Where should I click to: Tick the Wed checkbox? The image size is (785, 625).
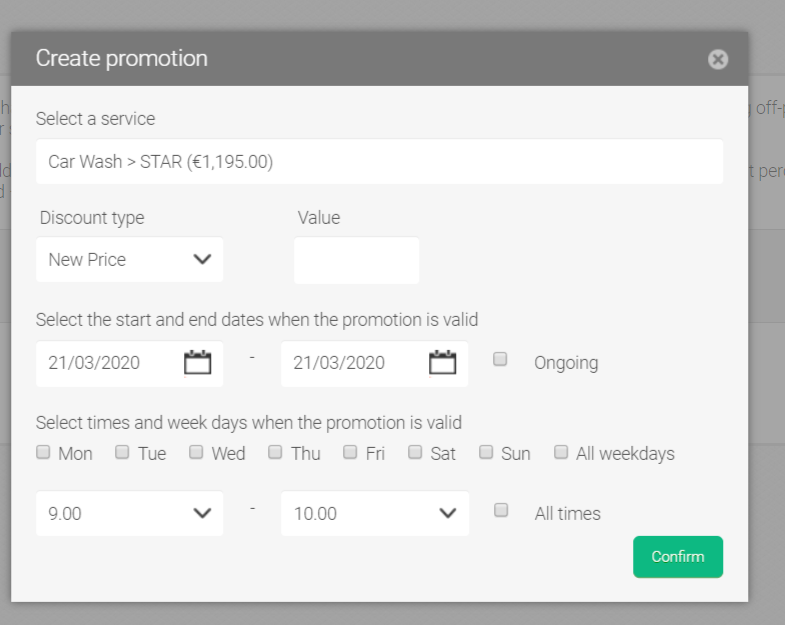pyautogui.click(x=196, y=452)
